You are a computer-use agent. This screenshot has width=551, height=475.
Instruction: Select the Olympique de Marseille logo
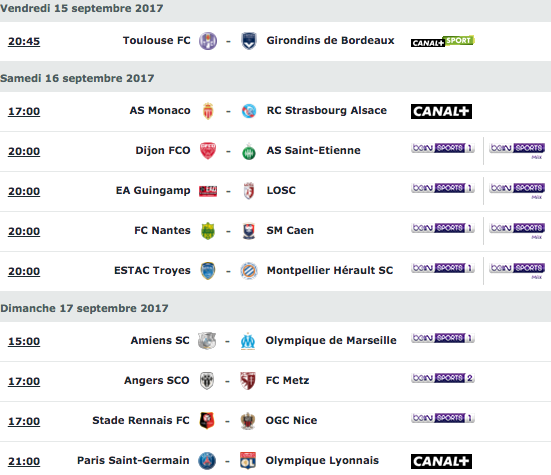tap(248, 341)
